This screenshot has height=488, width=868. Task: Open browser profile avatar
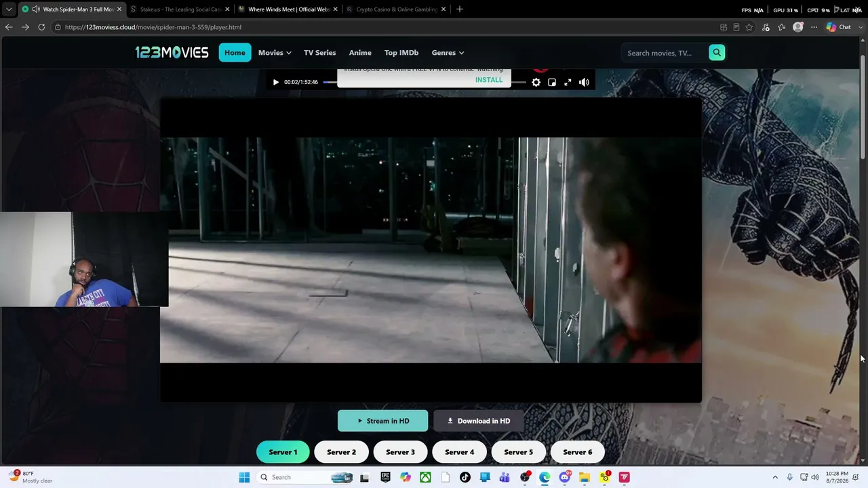coord(798,27)
